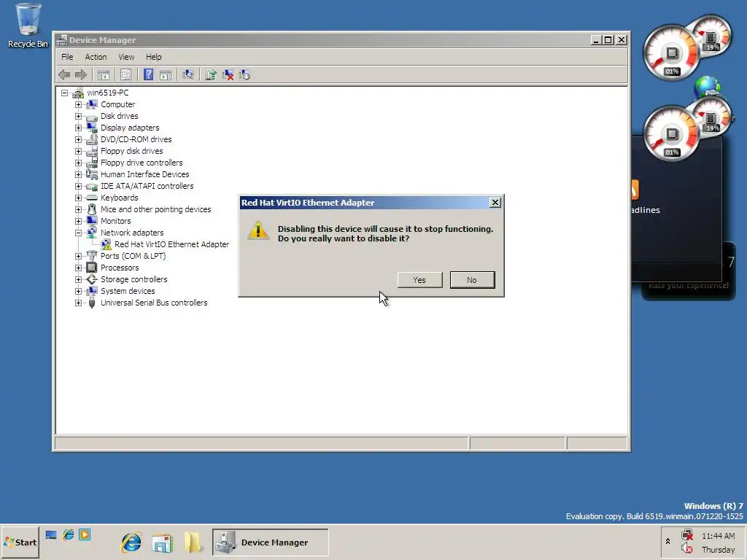Open the Recycle Bin on desktop

coord(28,26)
